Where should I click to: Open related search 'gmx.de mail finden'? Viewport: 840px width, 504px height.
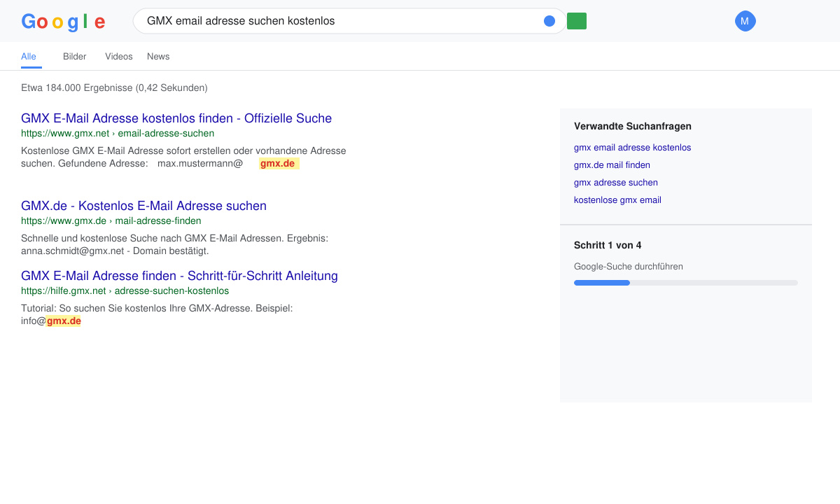click(x=612, y=165)
